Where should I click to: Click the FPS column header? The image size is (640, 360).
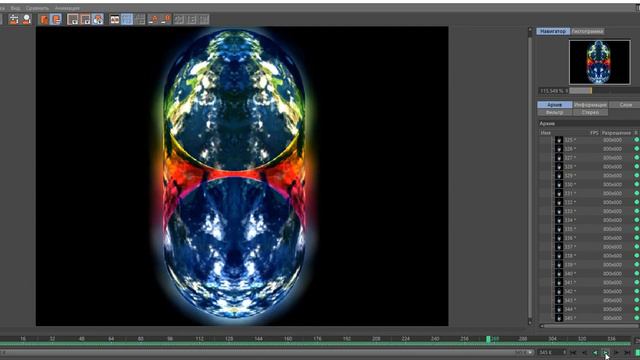[594, 133]
